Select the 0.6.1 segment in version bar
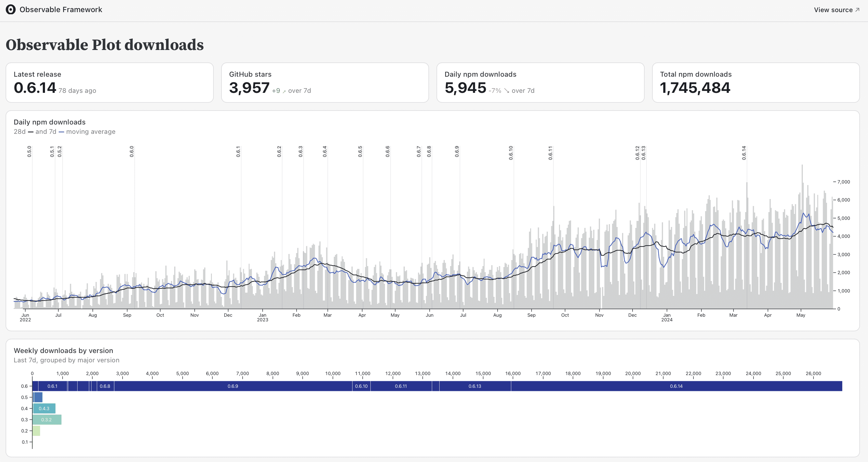 coord(52,386)
